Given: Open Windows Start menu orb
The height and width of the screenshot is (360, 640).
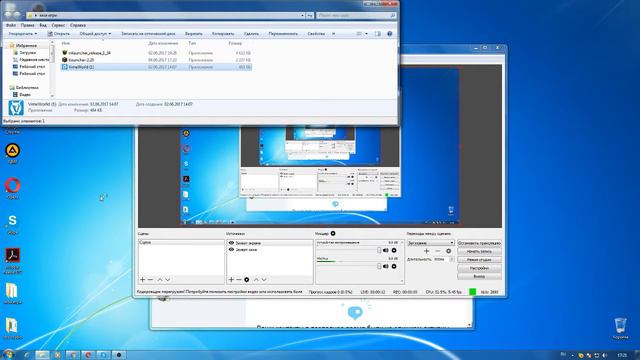Looking at the screenshot, I should [8, 354].
